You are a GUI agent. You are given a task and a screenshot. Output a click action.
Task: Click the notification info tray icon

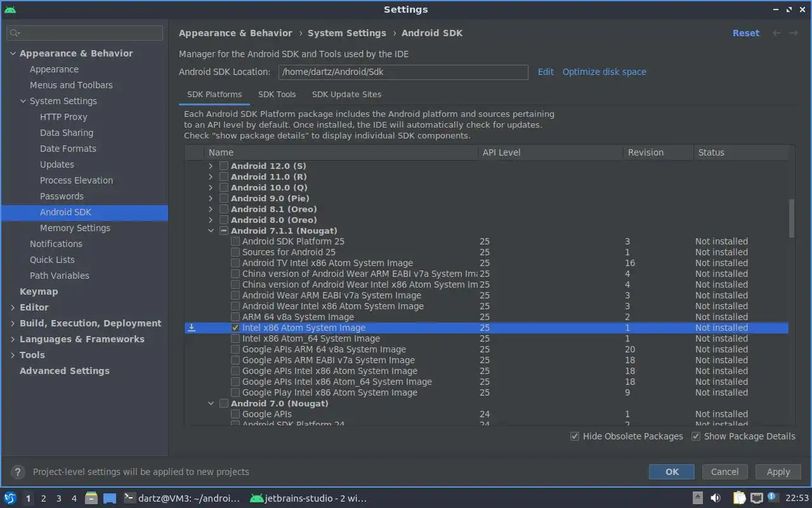point(772,497)
